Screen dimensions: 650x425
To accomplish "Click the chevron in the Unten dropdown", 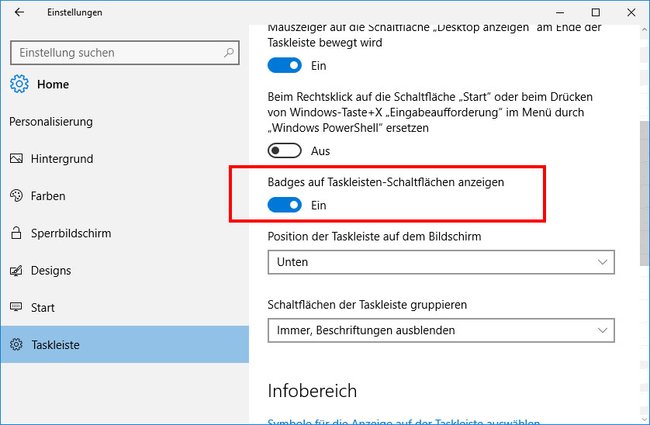I will (602, 262).
